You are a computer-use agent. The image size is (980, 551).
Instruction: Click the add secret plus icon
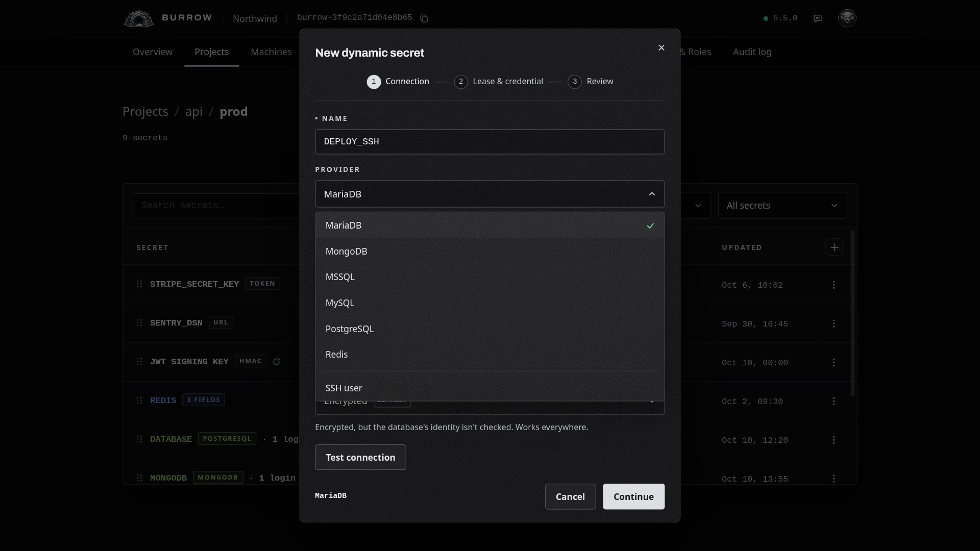[x=834, y=247]
